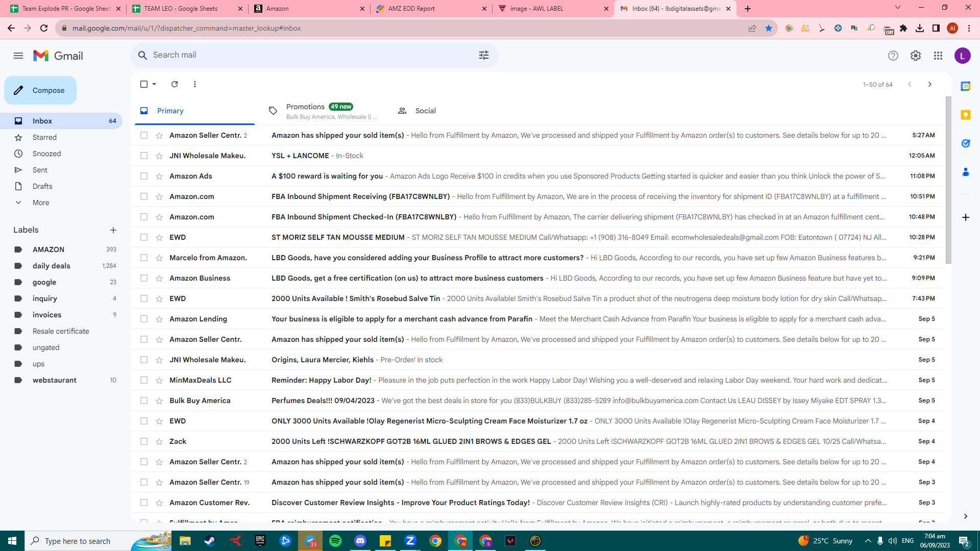Open invoices label

[x=61, y=315]
